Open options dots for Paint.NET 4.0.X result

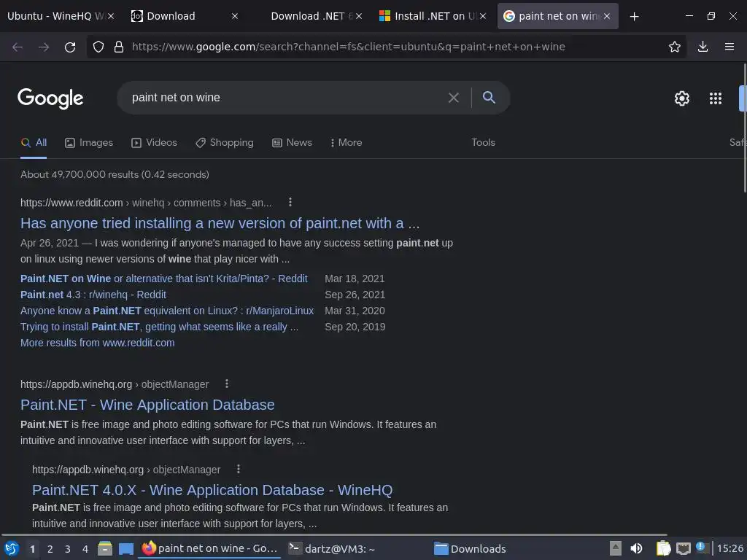pyautogui.click(x=239, y=469)
